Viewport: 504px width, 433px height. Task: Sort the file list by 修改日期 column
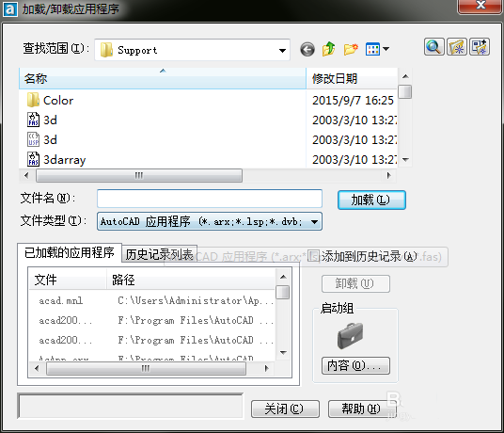pyautogui.click(x=352, y=78)
